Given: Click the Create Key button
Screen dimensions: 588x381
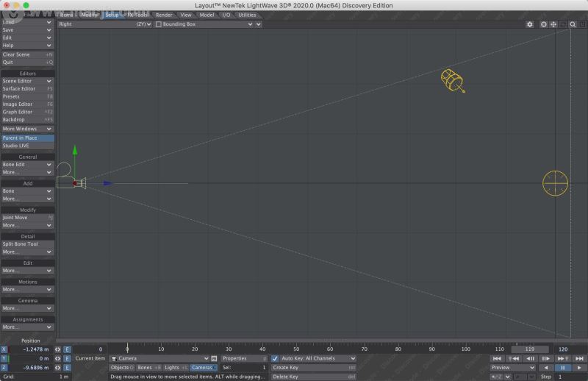Looking at the screenshot, I should tap(314, 368).
